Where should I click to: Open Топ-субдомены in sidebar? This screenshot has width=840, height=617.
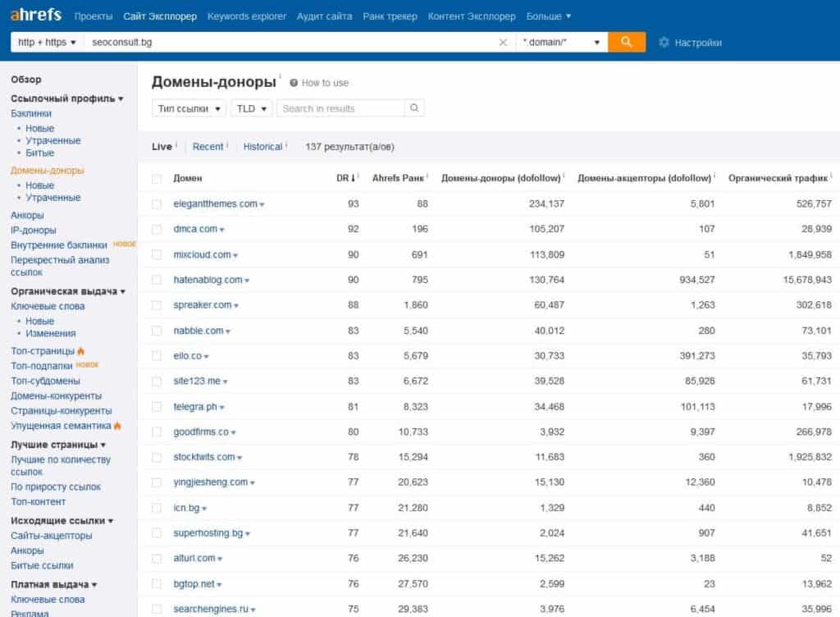pyautogui.click(x=46, y=381)
